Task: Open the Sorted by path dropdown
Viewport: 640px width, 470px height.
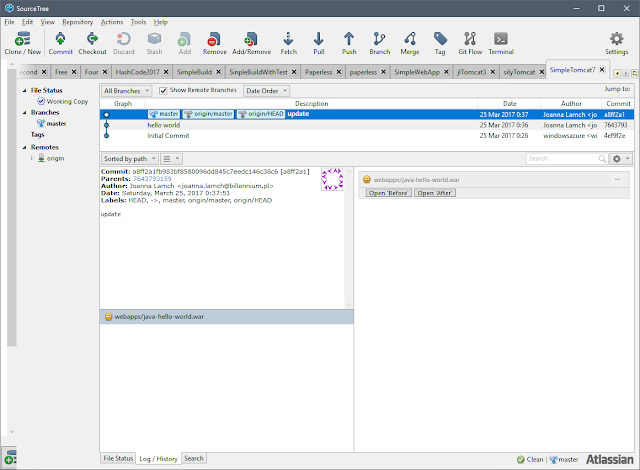Action: tap(129, 159)
